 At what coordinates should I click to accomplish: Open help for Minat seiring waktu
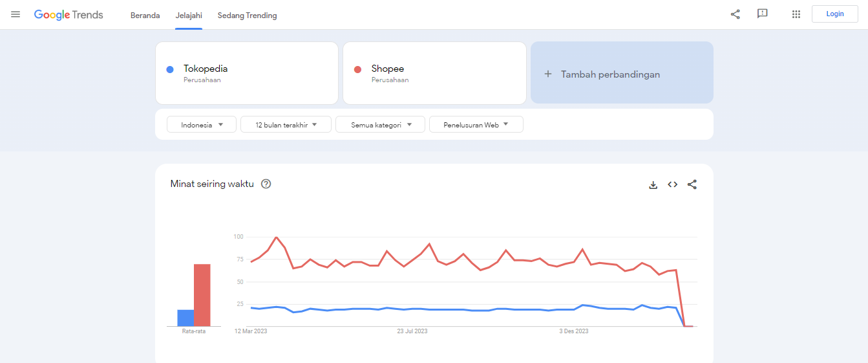[x=266, y=184]
